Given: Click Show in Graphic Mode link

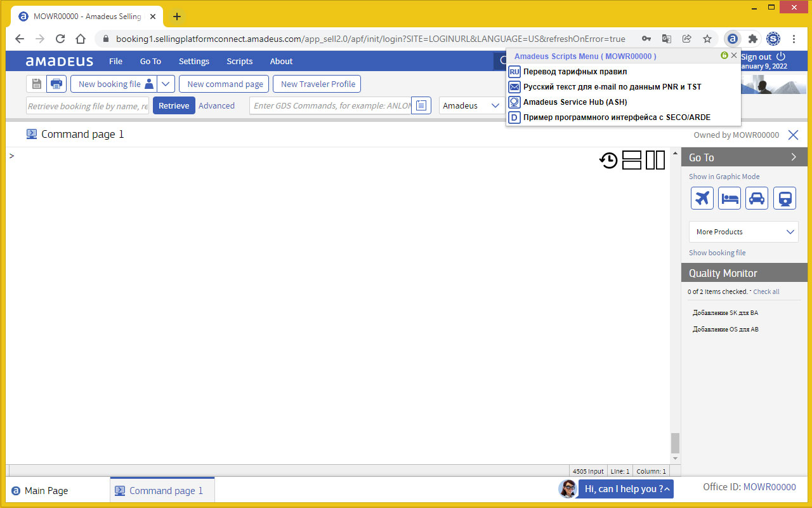Looking at the screenshot, I should click(724, 177).
